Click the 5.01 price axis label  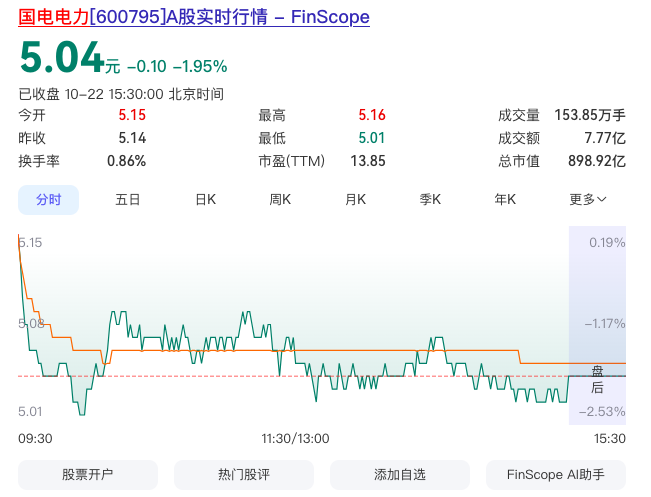click(x=30, y=411)
